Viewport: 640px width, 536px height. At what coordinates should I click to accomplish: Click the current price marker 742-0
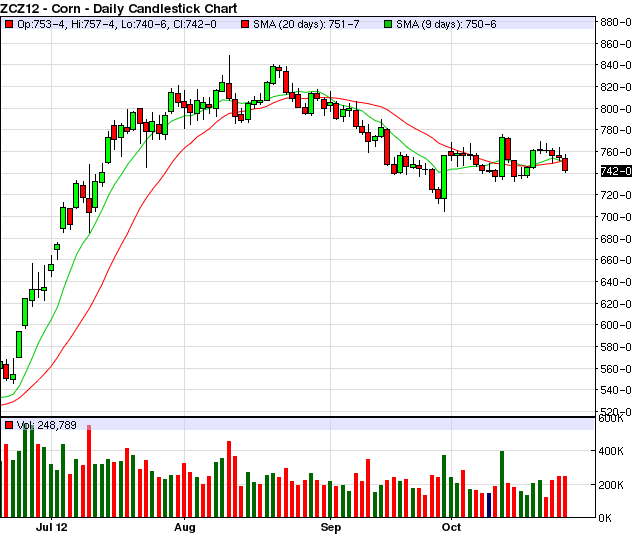coord(616,171)
